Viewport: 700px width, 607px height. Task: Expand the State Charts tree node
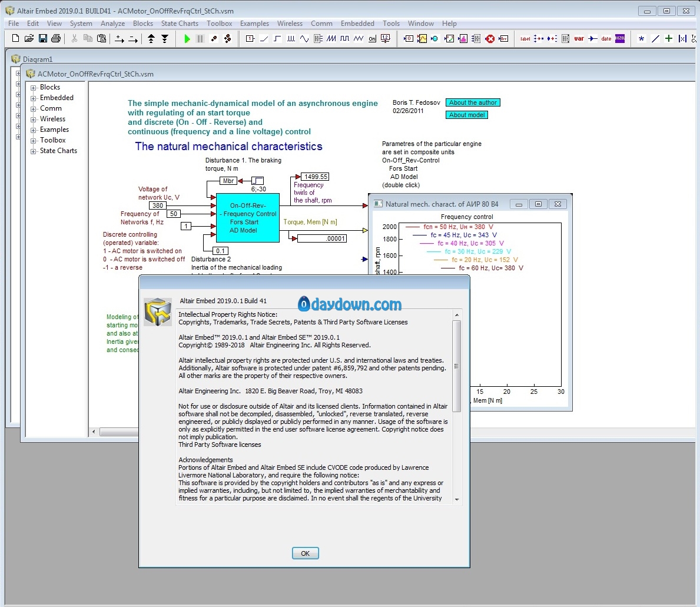click(x=34, y=151)
